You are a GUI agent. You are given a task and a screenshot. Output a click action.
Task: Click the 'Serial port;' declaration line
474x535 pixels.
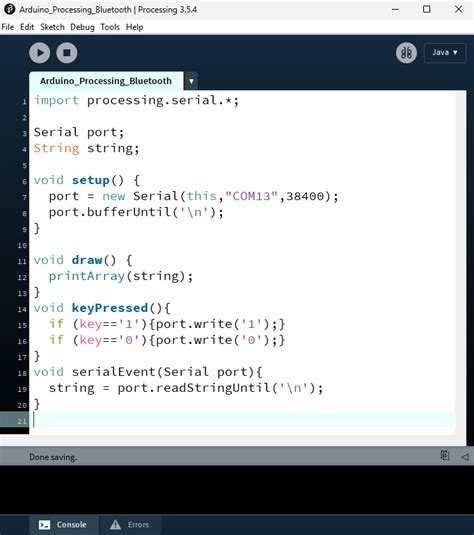79,132
